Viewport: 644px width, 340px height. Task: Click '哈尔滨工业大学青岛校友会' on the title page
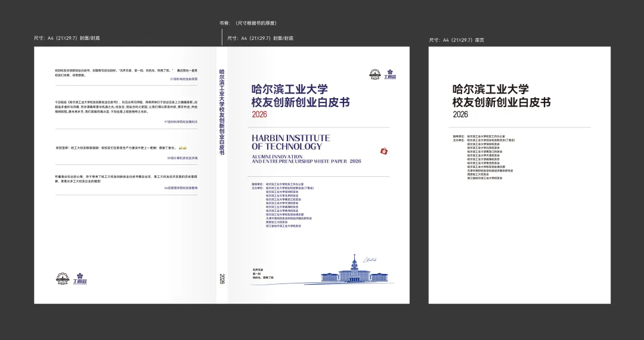point(484,163)
